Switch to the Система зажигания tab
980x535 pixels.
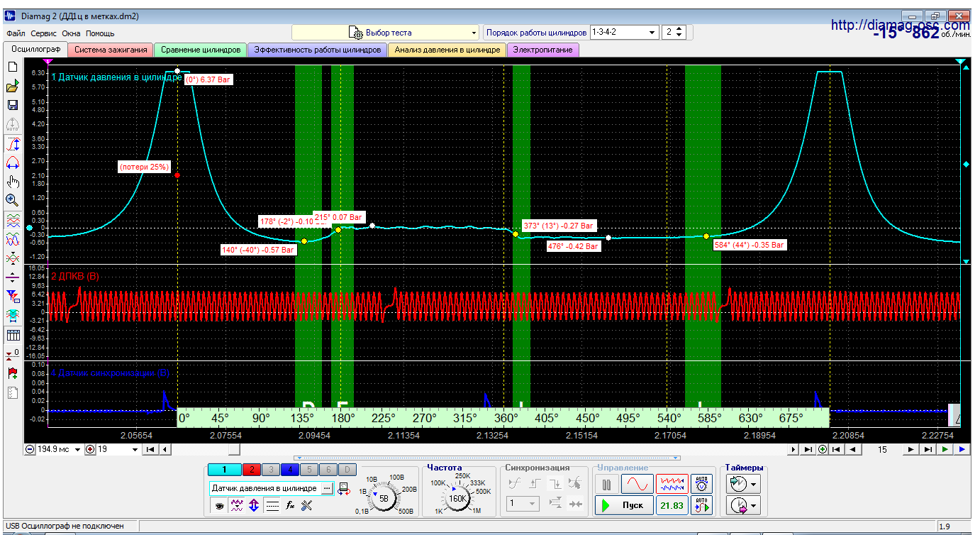111,50
